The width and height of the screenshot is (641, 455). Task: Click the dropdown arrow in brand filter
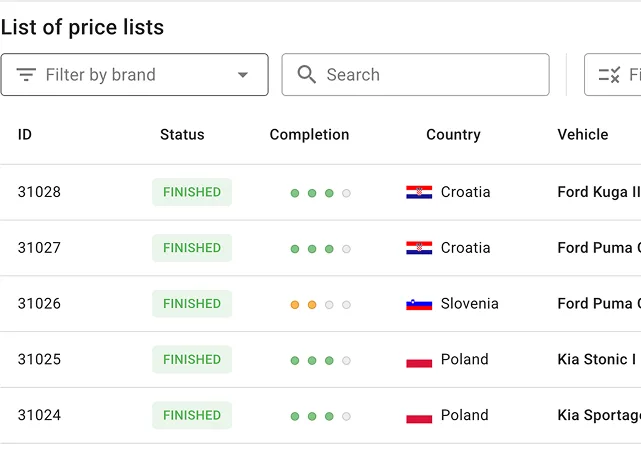click(x=243, y=75)
